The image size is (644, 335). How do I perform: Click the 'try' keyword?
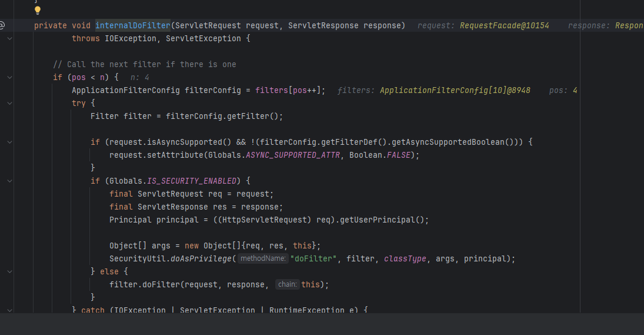[79, 103]
